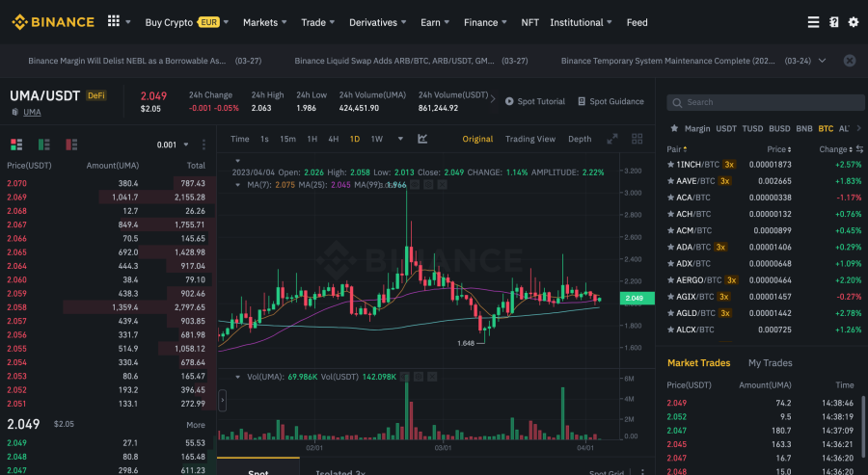Expand the announcements list chevron

[x=822, y=61]
